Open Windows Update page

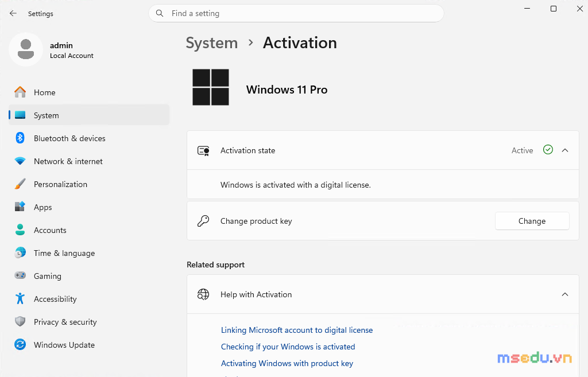89,345
